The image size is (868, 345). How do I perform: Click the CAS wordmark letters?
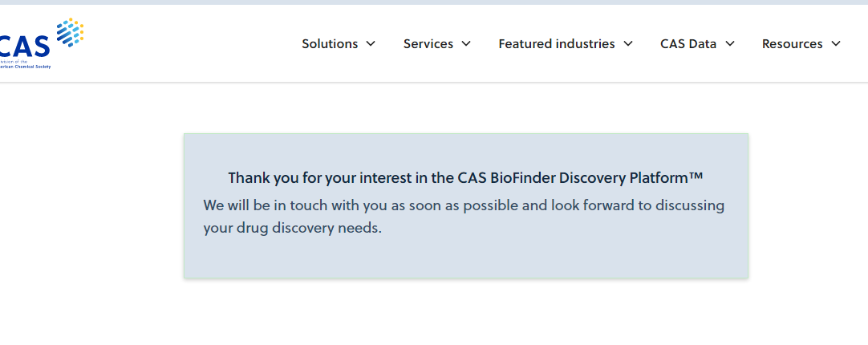point(25,44)
